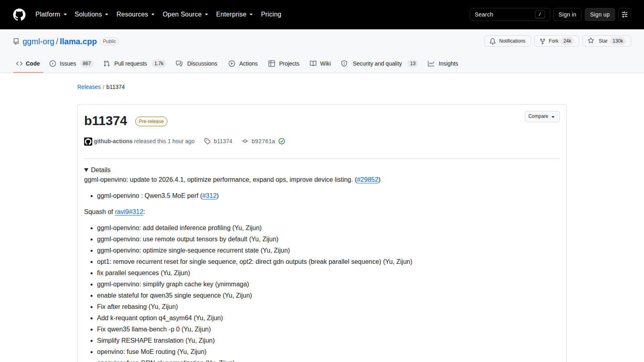Open the Security and quality tab
This screenshot has height=362, width=644.
379,64
